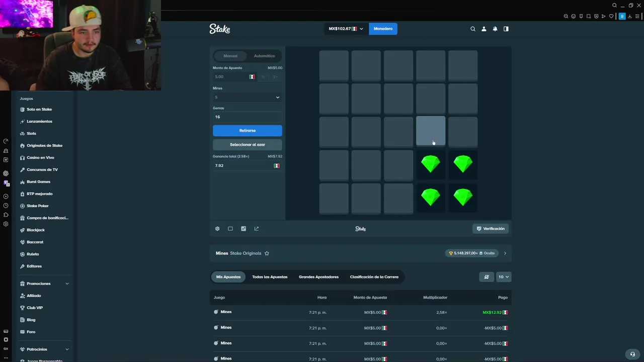644x362 pixels.
Task: Double the bet with 2× button
Action: 275,77
